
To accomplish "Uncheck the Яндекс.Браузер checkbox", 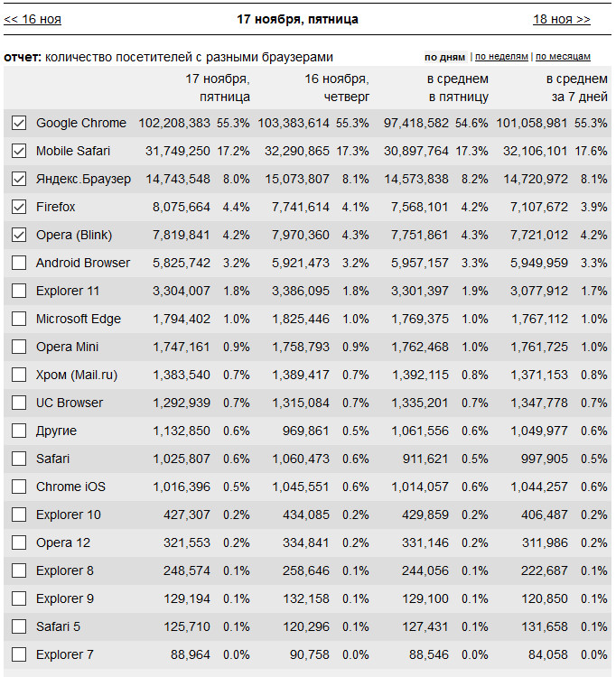I will 19,179.
